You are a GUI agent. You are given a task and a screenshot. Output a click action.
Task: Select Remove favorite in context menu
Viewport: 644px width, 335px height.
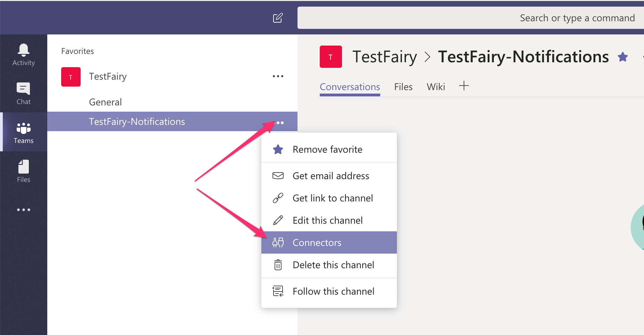click(327, 150)
